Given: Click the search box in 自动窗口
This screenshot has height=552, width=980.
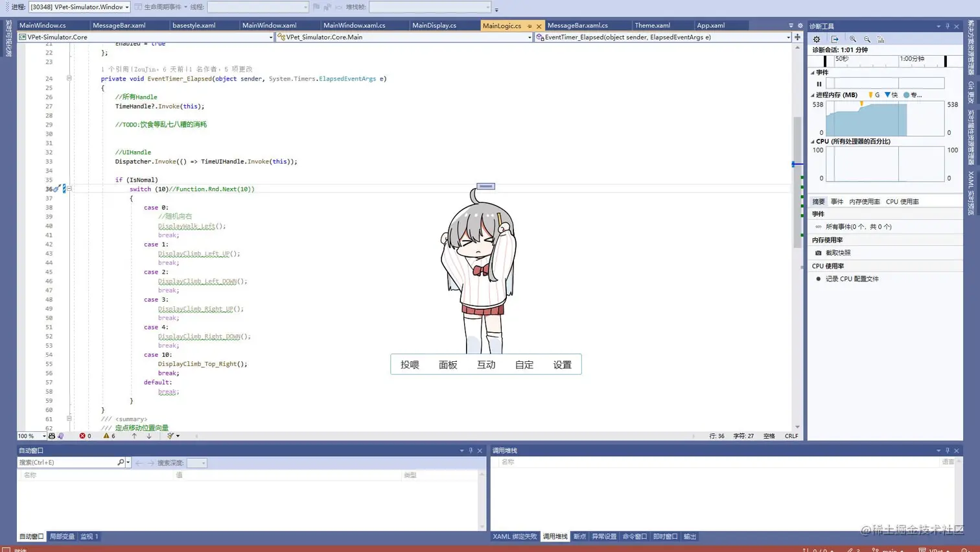Looking at the screenshot, I should pyautogui.click(x=67, y=462).
